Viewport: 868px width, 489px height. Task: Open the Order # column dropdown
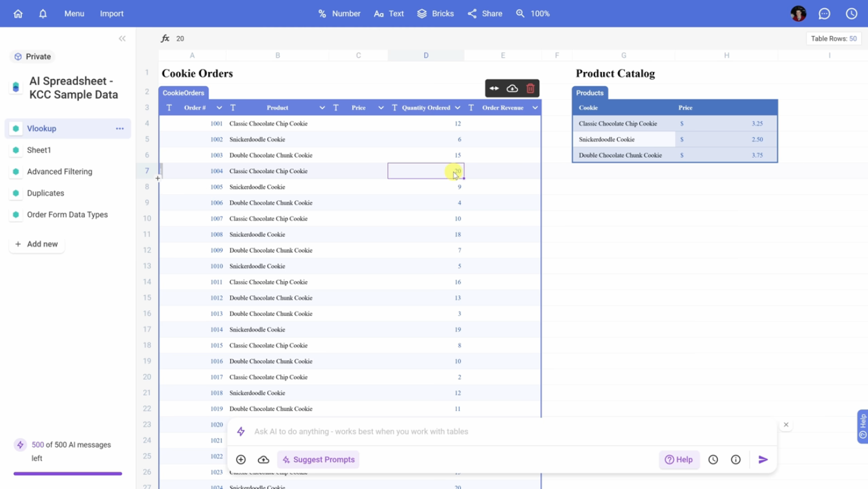click(x=219, y=108)
